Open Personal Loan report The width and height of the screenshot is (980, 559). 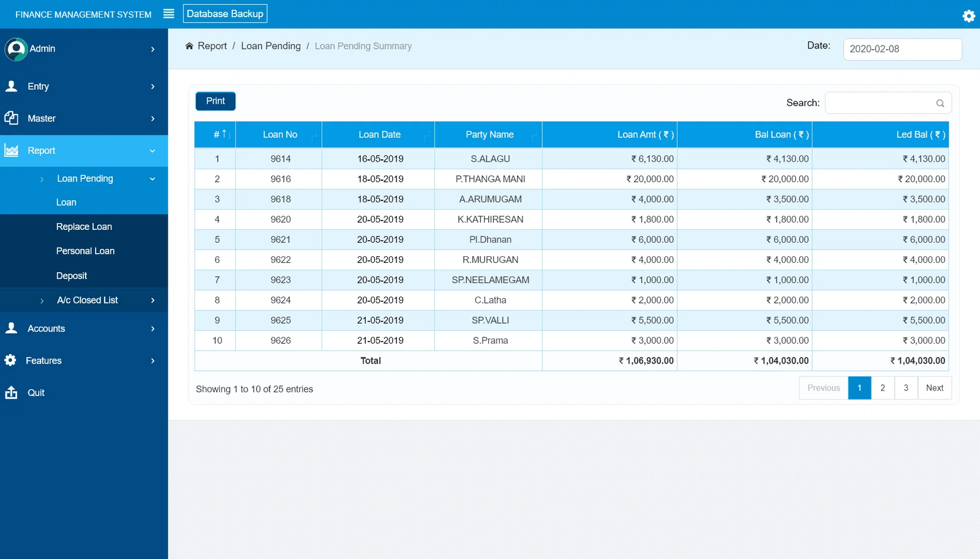(x=84, y=251)
